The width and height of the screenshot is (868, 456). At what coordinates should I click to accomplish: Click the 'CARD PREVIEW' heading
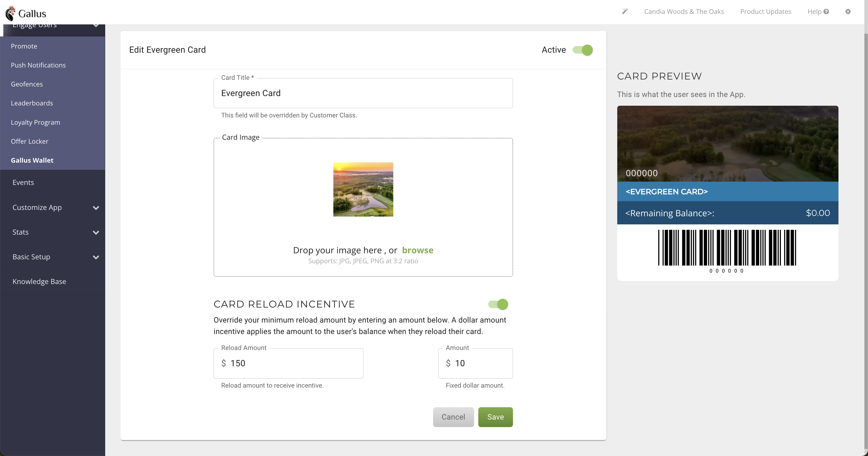click(x=659, y=76)
